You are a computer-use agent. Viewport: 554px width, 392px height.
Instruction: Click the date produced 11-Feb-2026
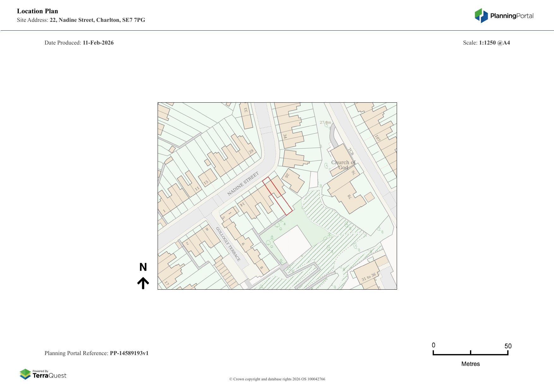pyautogui.click(x=98, y=43)
